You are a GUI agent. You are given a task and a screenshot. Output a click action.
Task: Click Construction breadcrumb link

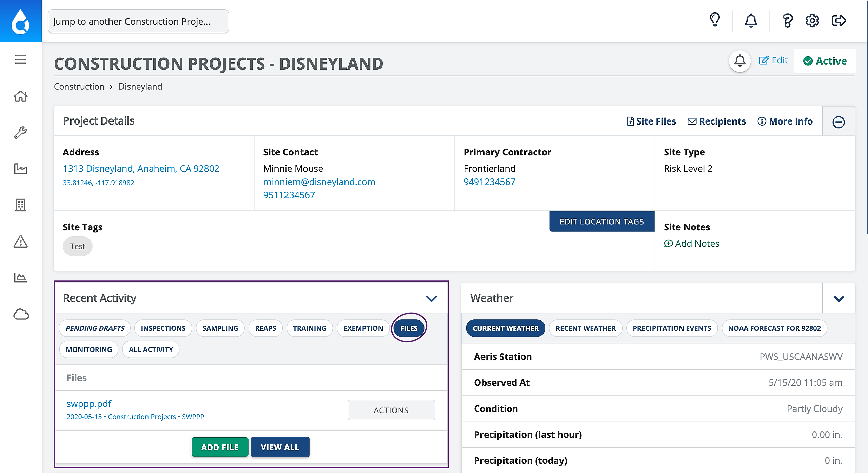pos(79,87)
